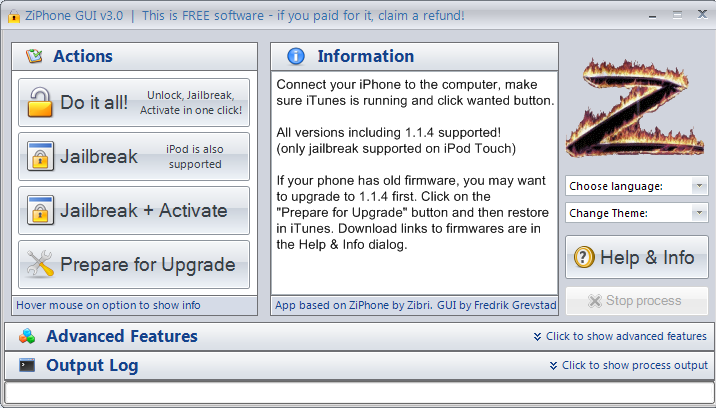Click the status field at window bottom

pyautogui.click(x=358, y=392)
